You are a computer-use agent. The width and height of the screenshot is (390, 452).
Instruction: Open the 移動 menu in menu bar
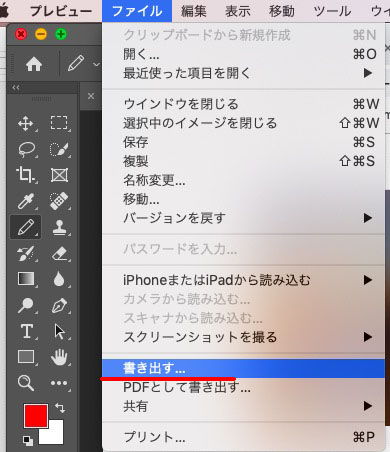point(282,11)
